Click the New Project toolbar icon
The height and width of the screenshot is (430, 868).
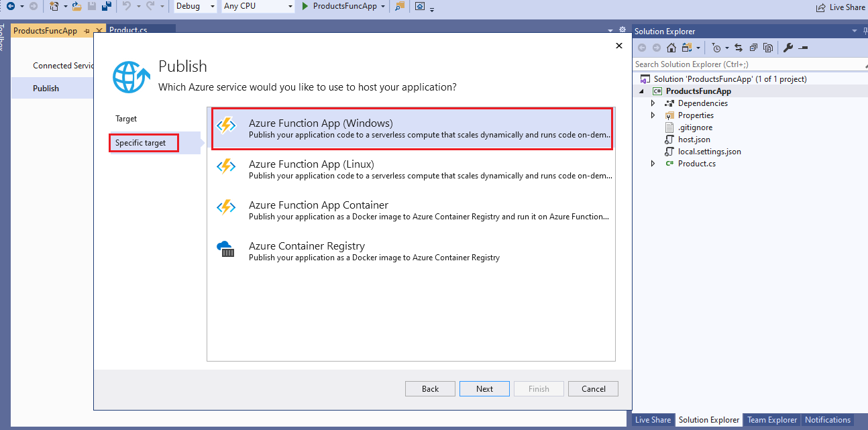tap(55, 7)
